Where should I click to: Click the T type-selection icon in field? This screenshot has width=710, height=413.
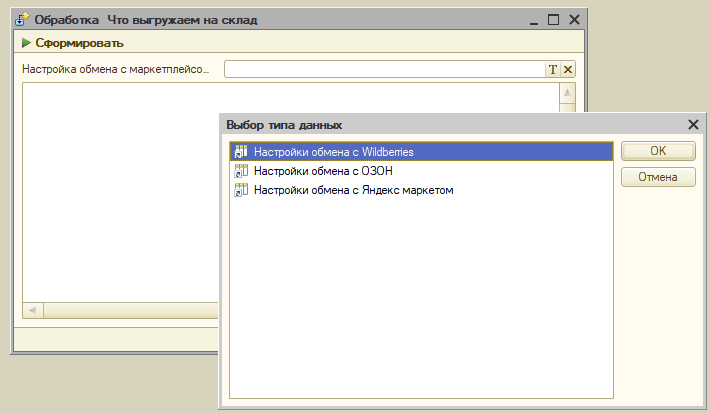552,69
